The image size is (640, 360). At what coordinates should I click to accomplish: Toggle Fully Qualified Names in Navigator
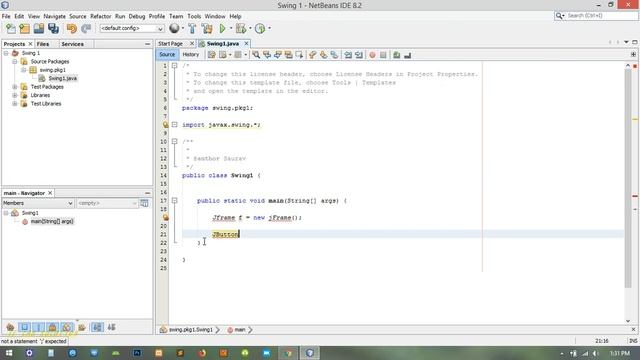pos(82,327)
